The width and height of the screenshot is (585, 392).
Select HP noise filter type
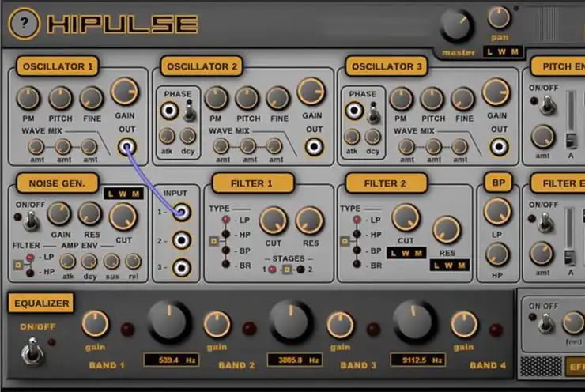(30, 273)
